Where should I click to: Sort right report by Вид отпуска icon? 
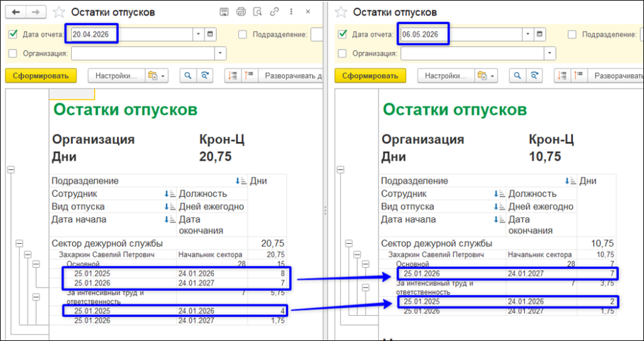pos(499,207)
